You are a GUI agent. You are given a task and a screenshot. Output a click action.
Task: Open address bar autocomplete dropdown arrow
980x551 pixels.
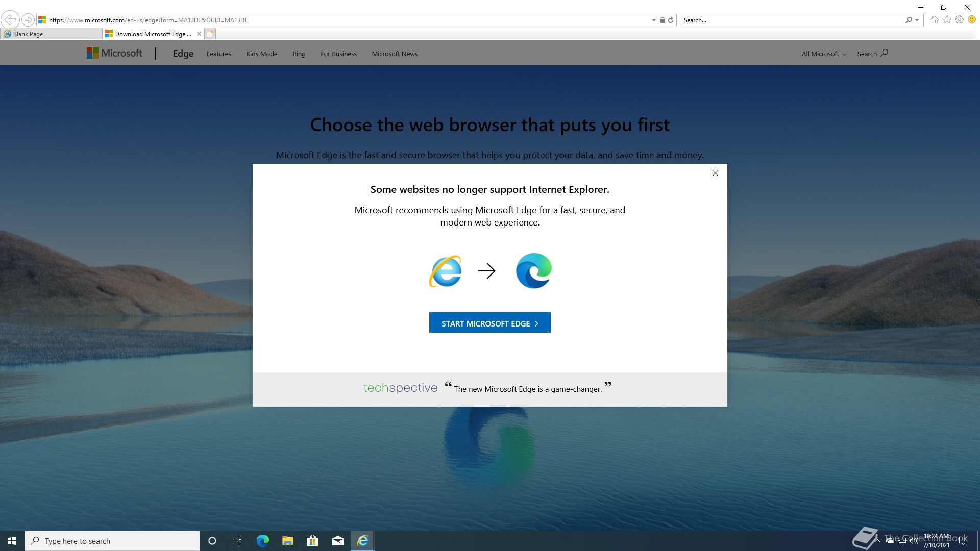[654, 20]
